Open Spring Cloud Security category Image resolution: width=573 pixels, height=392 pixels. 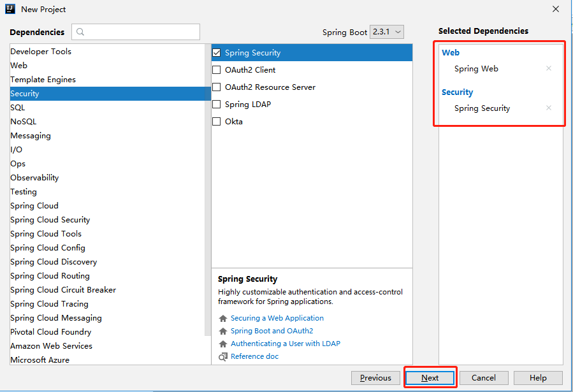tap(107, 219)
